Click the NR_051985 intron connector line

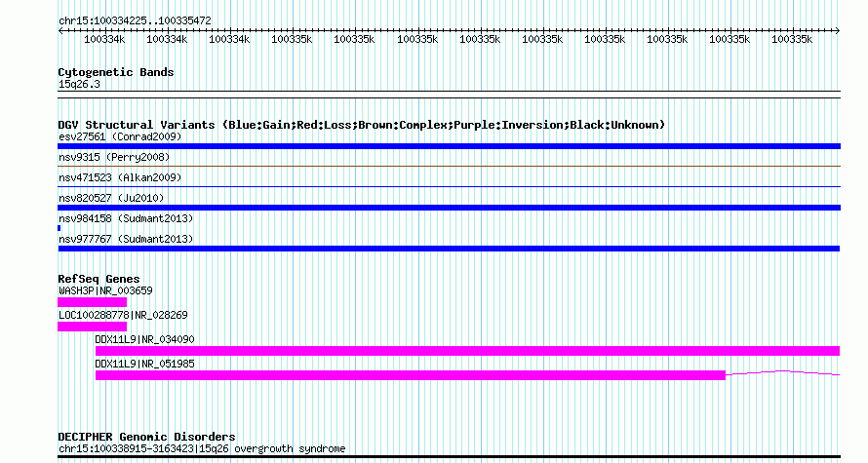[783, 372]
